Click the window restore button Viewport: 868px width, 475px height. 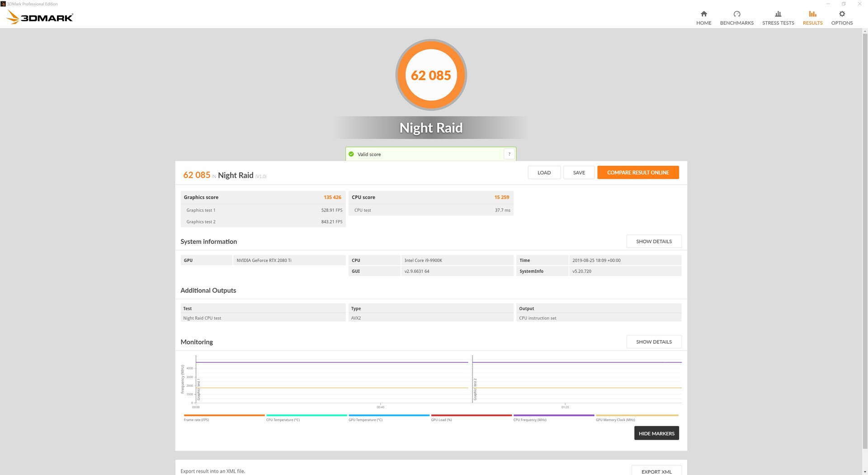pyautogui.click(x=844, y=4)
